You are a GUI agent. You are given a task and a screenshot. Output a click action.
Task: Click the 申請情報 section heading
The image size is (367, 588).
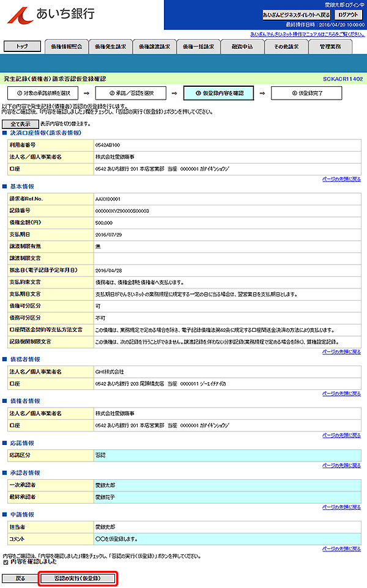(x=22, y=515)
